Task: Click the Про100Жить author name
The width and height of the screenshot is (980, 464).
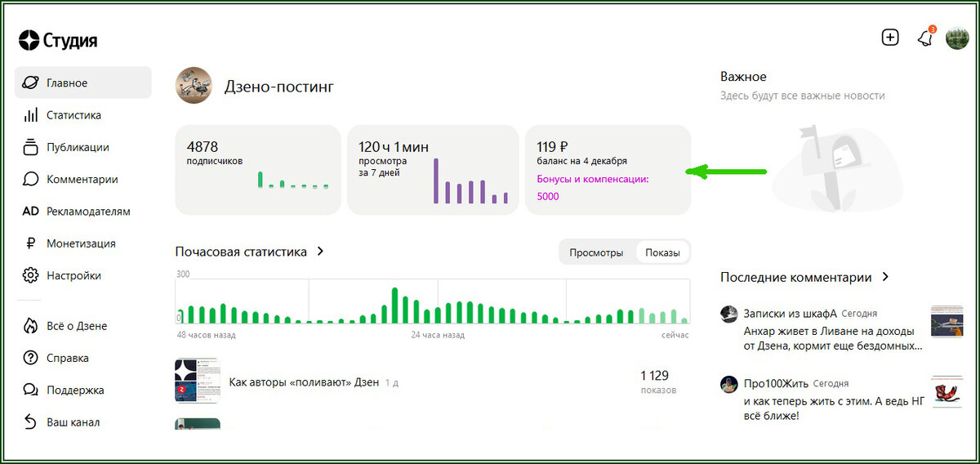Action: (776, 383)
